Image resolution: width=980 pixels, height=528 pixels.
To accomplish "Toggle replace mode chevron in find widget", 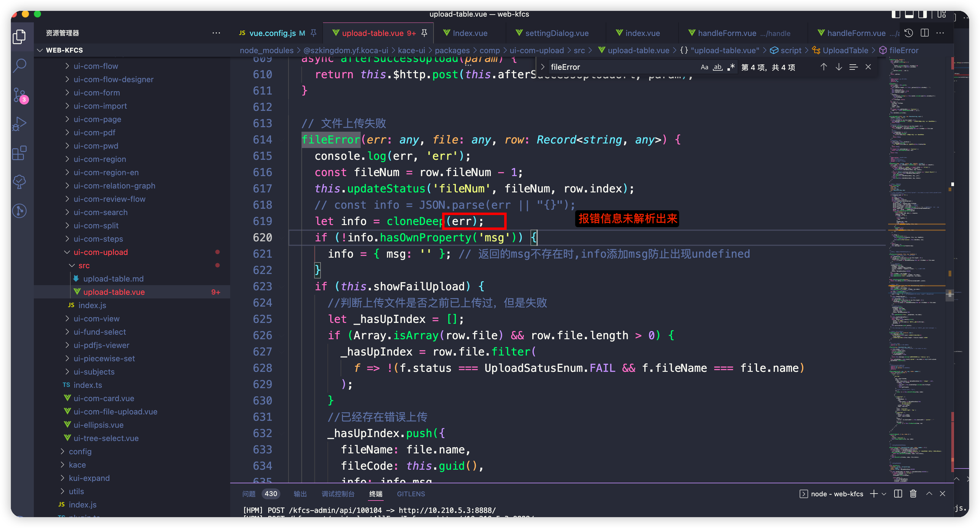I will point(543,67).
